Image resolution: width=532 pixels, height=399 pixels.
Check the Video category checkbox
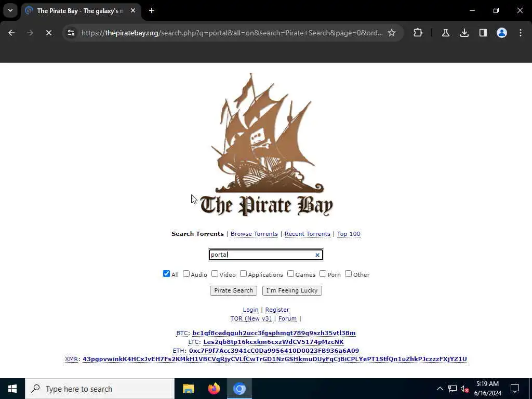[x=215, y=274]
